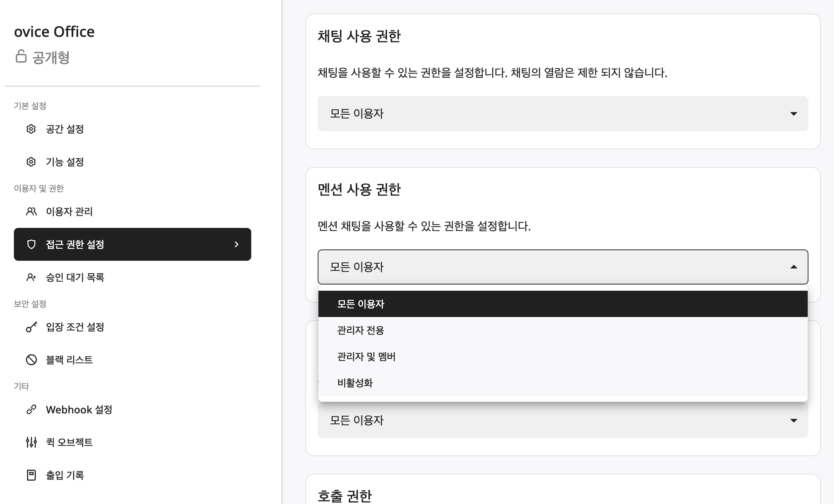Click the person-add icon for 승인 대기 목록

(31, 277)
